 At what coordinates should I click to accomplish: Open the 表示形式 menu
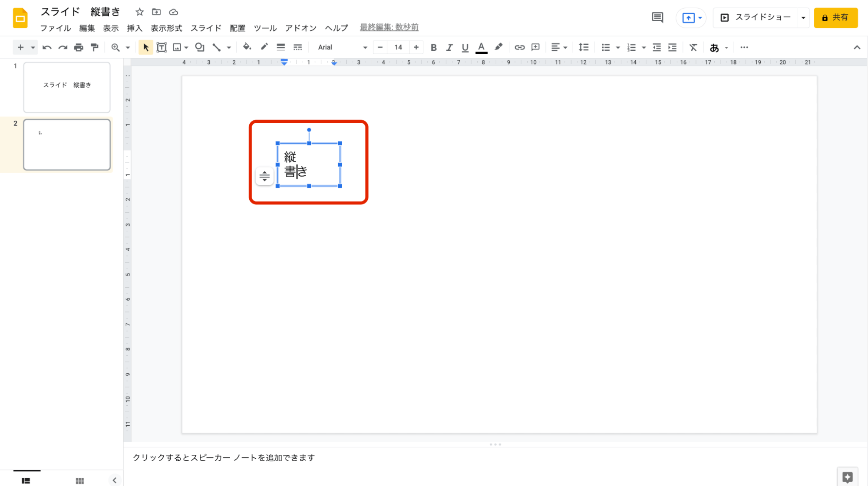click(x=166, y=28)
